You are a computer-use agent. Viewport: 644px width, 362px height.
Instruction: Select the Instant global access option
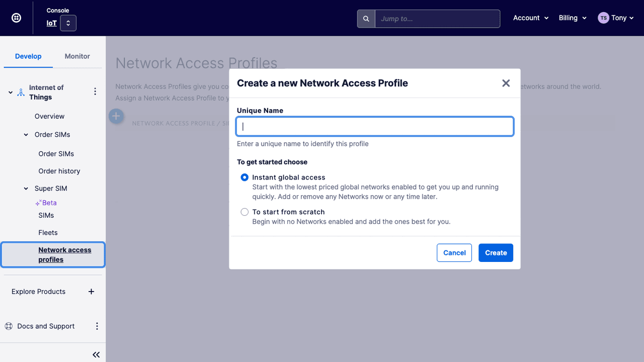click(x=245, y=177)
